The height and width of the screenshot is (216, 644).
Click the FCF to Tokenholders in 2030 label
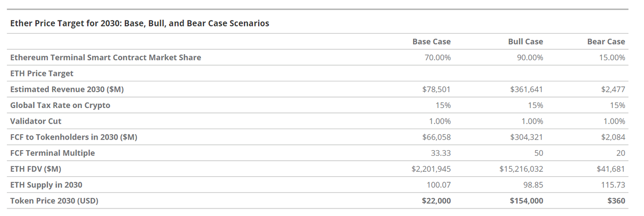click(x=73, y=137)
